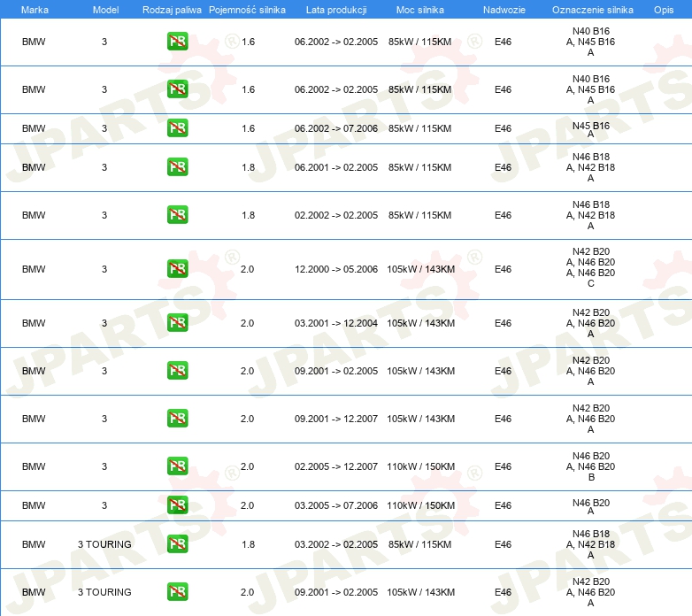
Task: Click the Lata produkcji column header
Action: [x=336, y=10]
